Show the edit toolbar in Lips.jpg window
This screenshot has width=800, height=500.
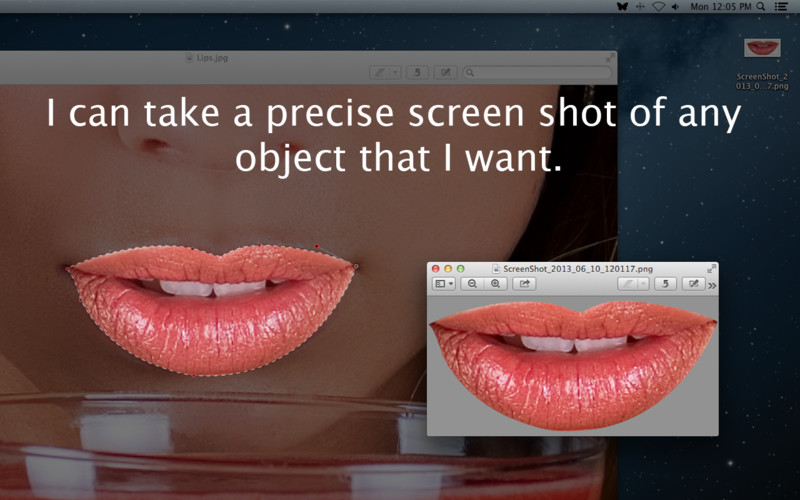click(x=445, y=72)
